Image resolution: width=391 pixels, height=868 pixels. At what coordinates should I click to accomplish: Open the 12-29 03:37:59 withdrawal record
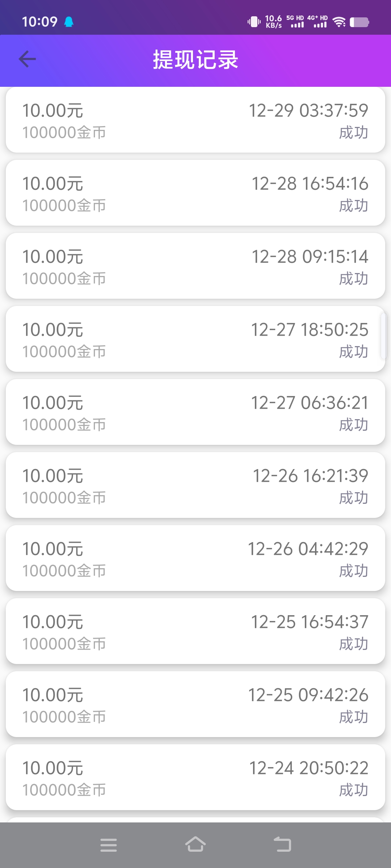(195, 120)
